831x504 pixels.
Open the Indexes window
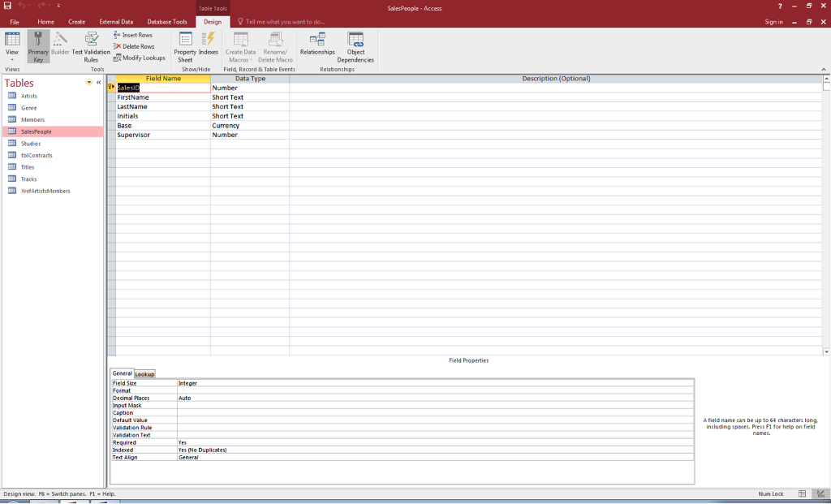[209, 46]
